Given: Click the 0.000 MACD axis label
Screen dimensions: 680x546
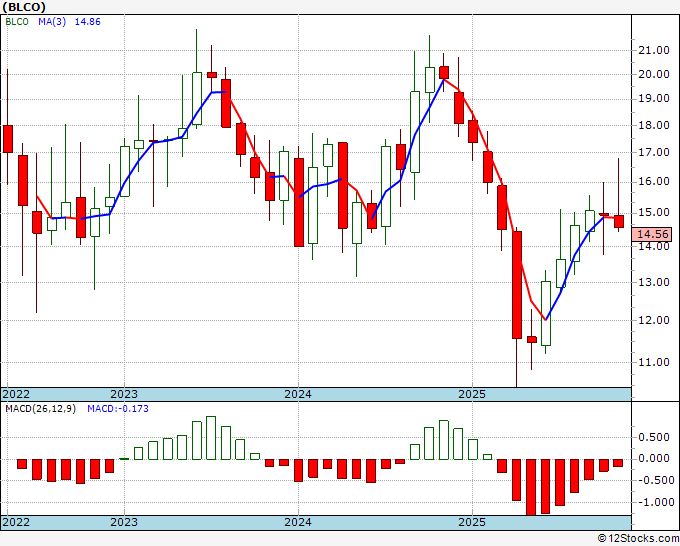Looking at the screenshot, I should coord(654,458).
